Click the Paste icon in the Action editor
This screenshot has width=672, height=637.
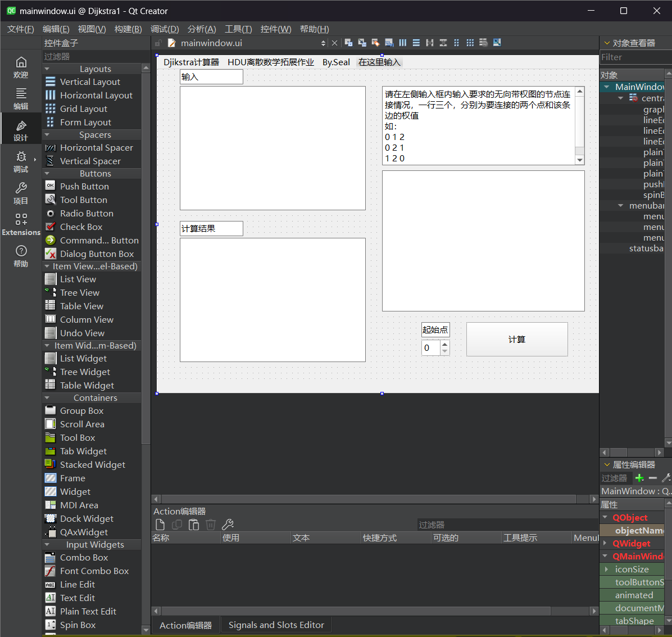(x=194, y=524)
